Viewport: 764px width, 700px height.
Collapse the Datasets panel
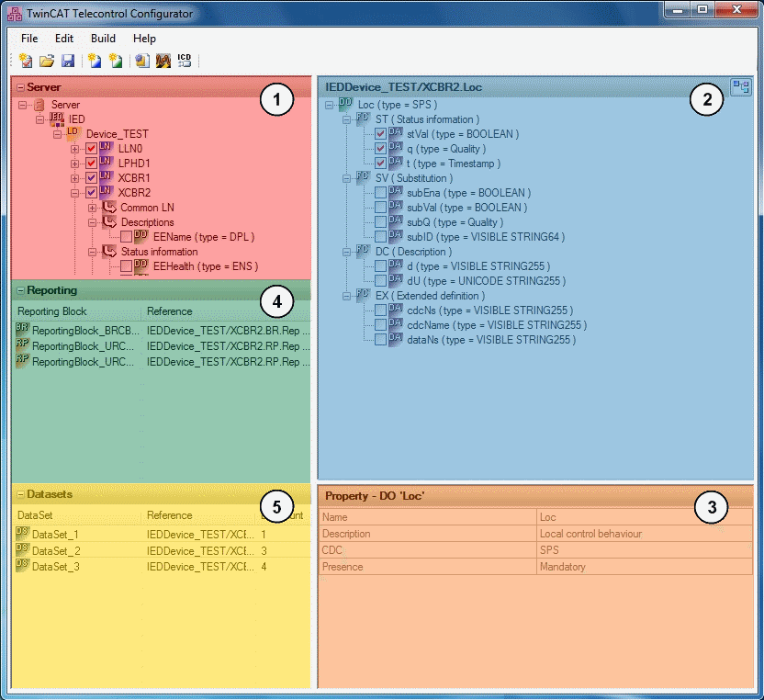(x=20, y=494)
